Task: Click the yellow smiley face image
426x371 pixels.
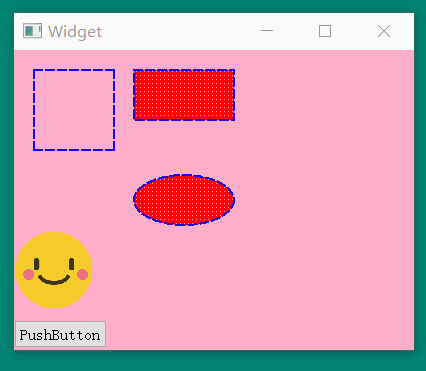Action: pyautogui.click(x=54, y=270)
